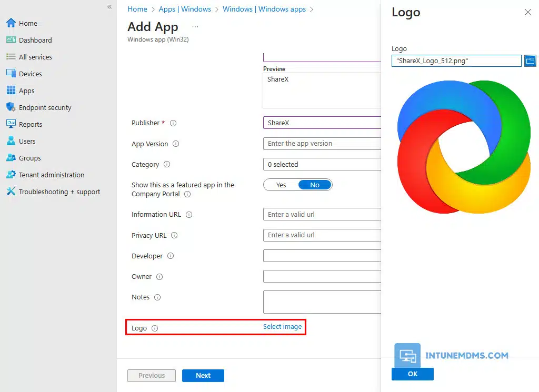Confirm the logo with the OK button
Viewport: 539px width, 392px height.
tap(412, 374)
